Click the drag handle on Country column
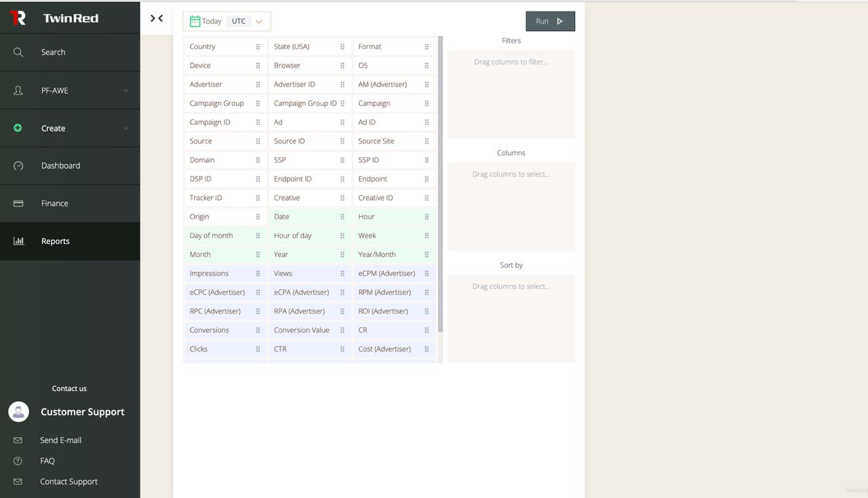The image size is (868, 498). coord(258,47)
